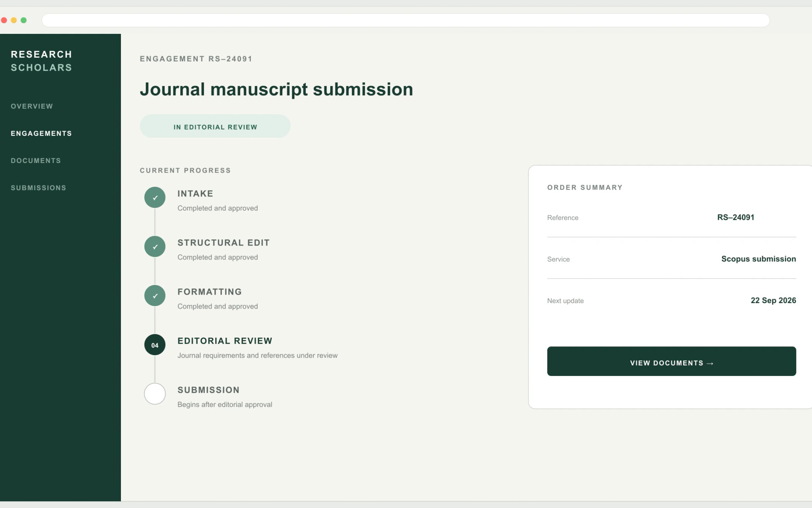The image size is (812, 508).
Task: Click the empty Submission step circle
Action: [155, 394]
